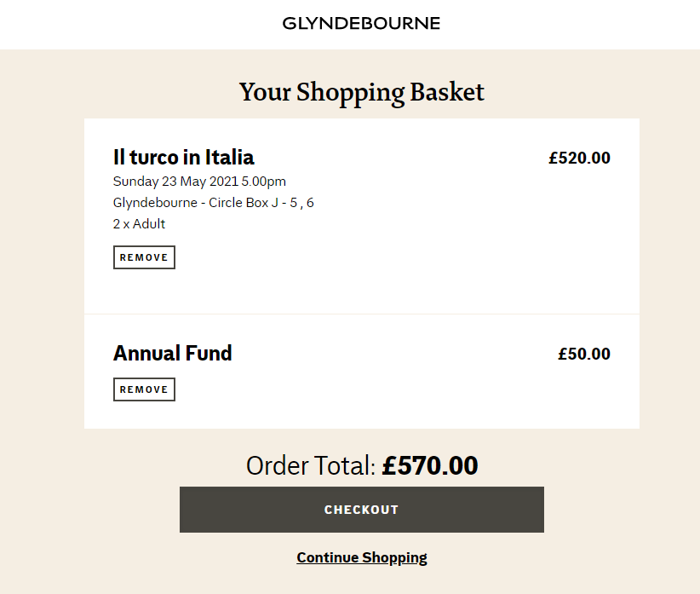Click the Order Total label
Screen dimensions: 700x594
click(x=311, y=465)
